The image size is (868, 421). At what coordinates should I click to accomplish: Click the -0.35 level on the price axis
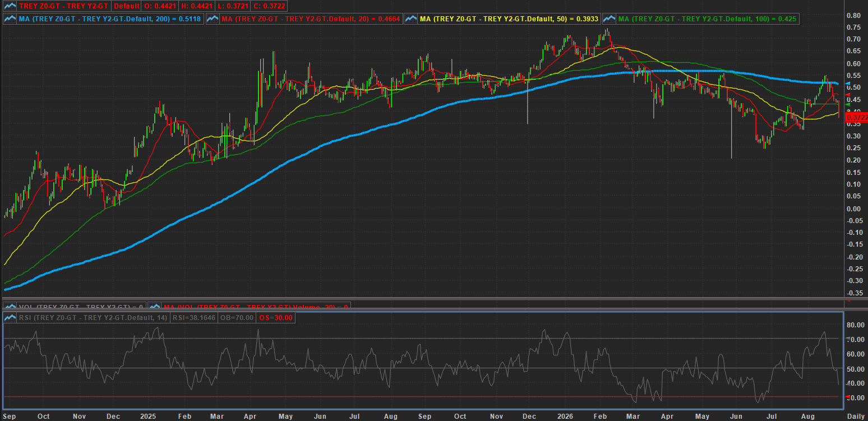pyautogui.click(x=853, y=293)
